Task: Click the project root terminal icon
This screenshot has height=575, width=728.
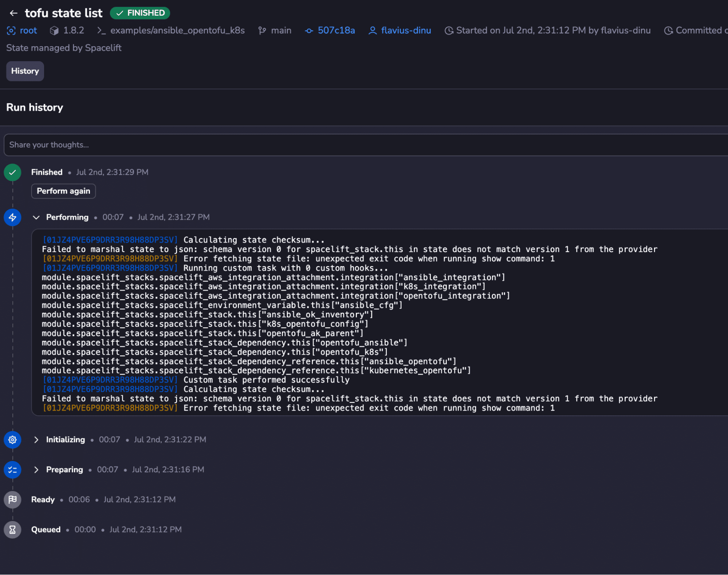Action: point(101,31)
